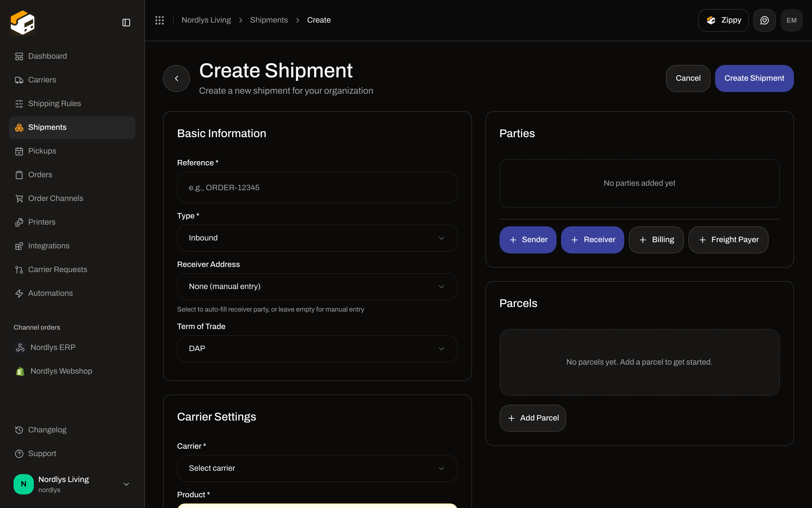Screen dimensions: 812x508
Task: Open Pickups in the sidebar
Action: pos(72,151)
